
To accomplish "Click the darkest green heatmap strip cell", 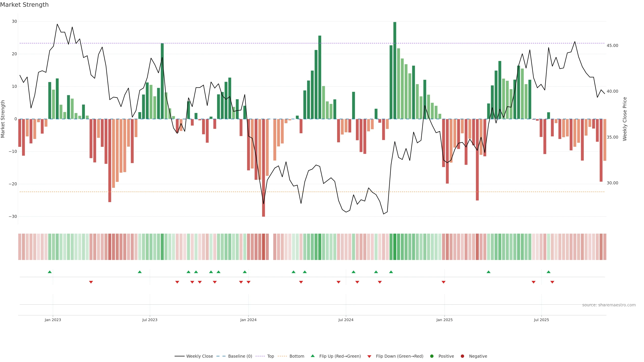I will [x=395, y=247].
